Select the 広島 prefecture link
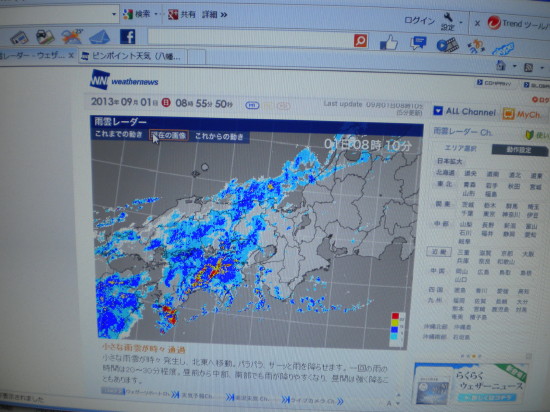Screen dimensions: 550x412 (x=483, y=272)
